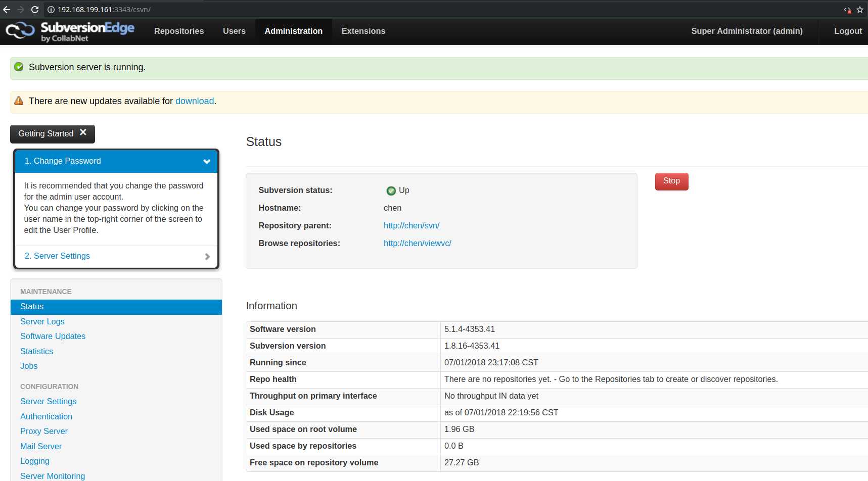Image resolution: width=868 pixels, height=481 pixels.
Task: Click the green Up status icon
Action: pyautogui.click(x=391, y=190)
